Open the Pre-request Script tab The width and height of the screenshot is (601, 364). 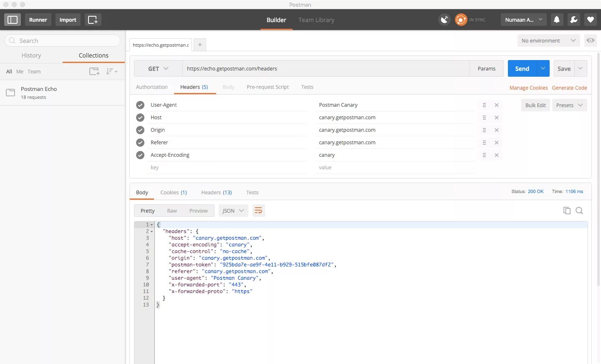coord(268,87)
